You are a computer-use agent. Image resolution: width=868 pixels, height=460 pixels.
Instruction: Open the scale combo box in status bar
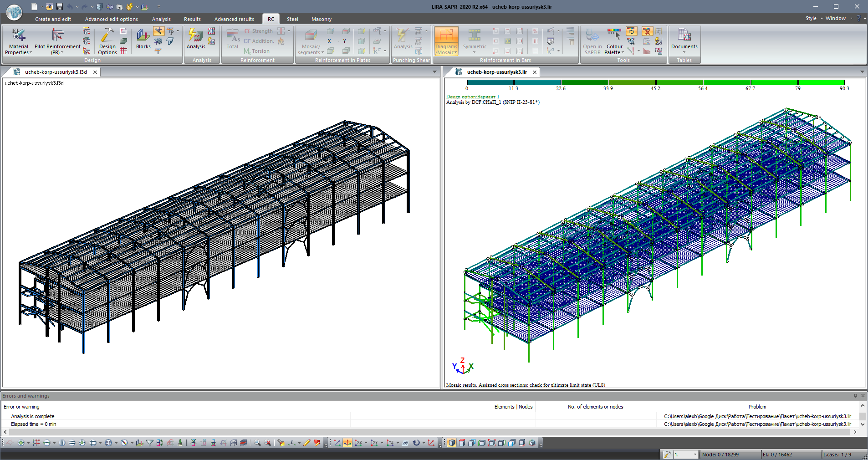tap(694, 455)
